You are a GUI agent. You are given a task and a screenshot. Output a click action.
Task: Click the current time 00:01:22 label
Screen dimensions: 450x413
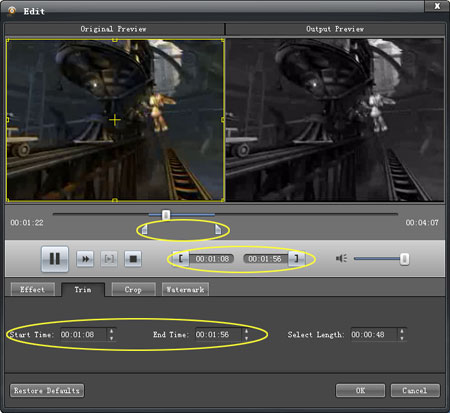point(27,223)
